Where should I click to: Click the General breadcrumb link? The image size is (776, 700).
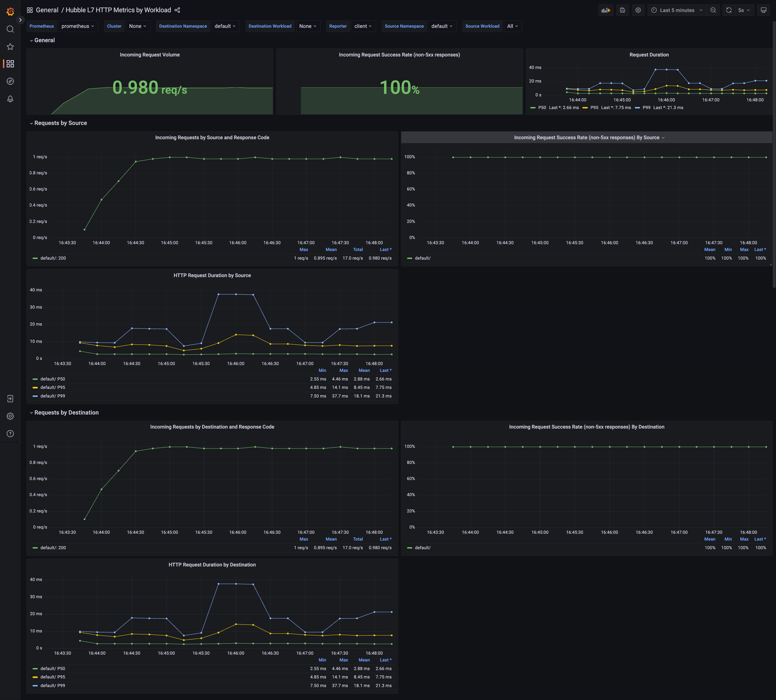pos(47,10)
